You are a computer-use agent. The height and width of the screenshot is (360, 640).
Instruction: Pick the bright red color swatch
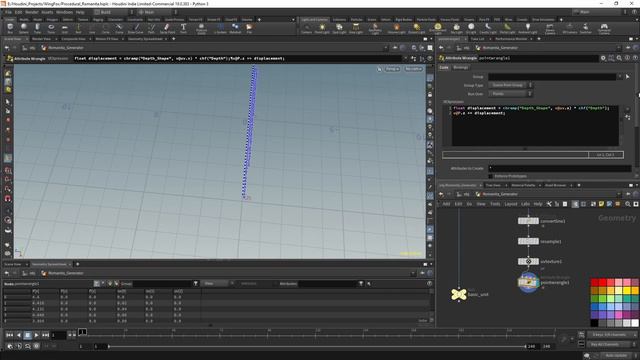(x=602, y=282)
